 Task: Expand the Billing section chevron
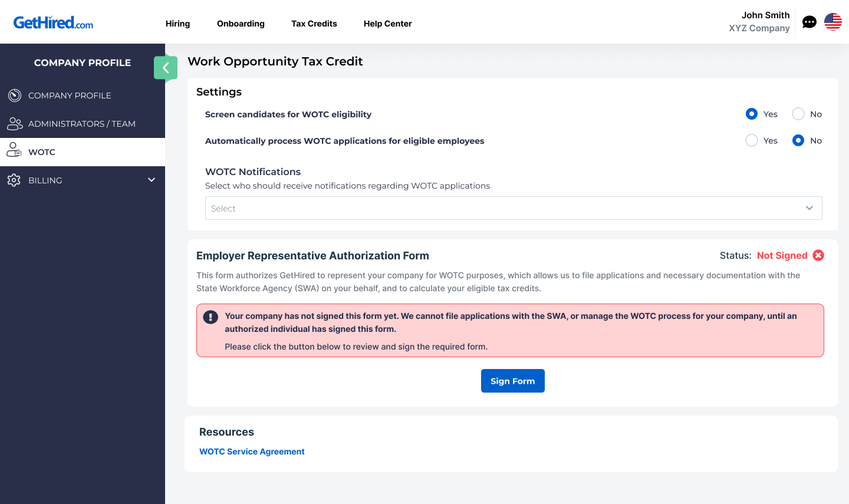tap(152, 180)
